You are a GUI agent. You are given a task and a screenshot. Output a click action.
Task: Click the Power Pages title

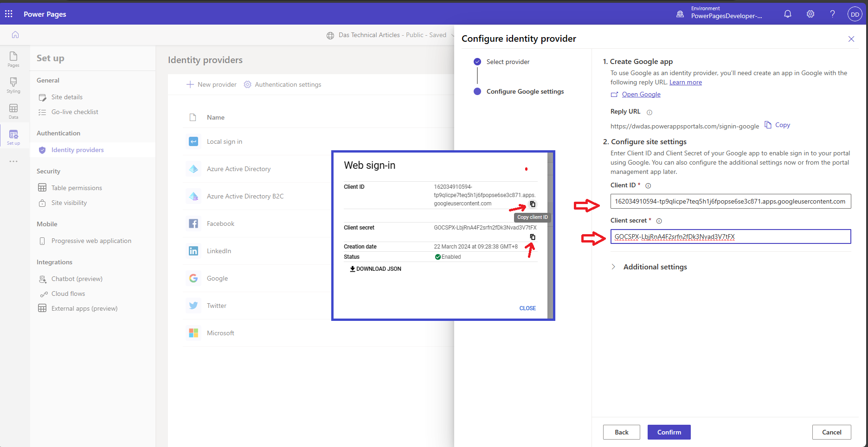(45, 14)
